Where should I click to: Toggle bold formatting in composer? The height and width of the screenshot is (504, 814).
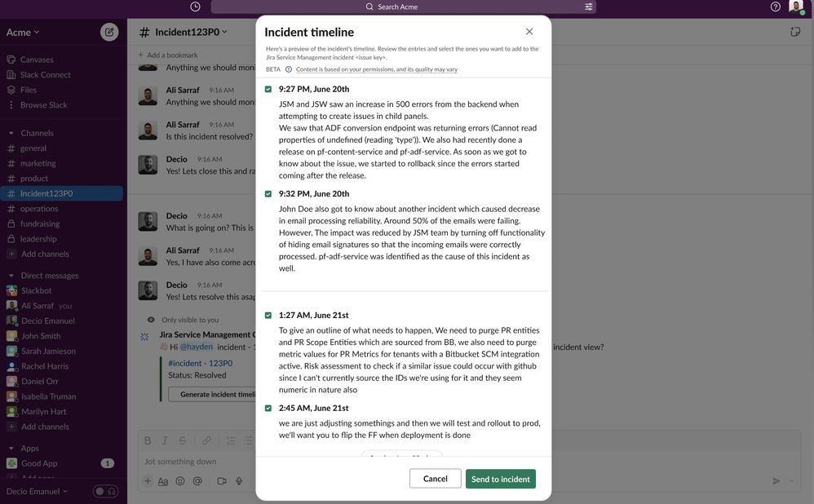tap(148, 440)
